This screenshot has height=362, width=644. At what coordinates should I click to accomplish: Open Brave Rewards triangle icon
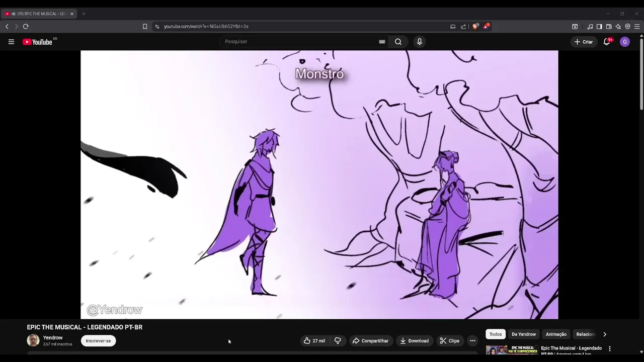click(486, 26)
